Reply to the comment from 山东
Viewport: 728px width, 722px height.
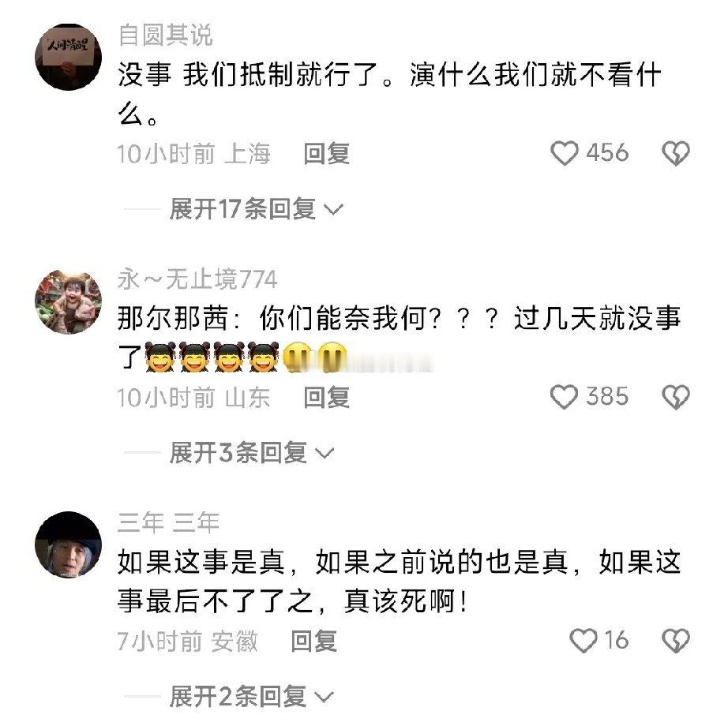(x=326, y=398)
